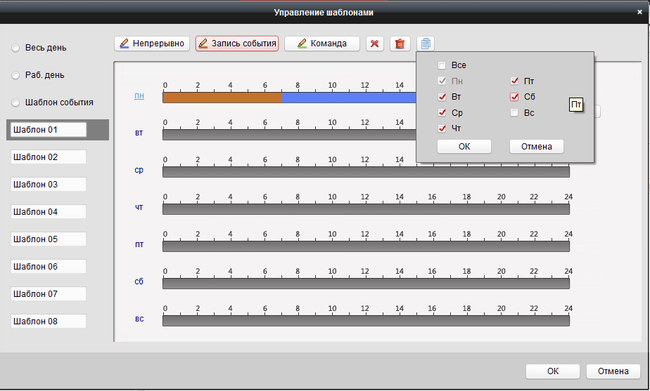650x391 pixels.
Task: Select the Шаблон 03 template
Action: coord(49,185)
